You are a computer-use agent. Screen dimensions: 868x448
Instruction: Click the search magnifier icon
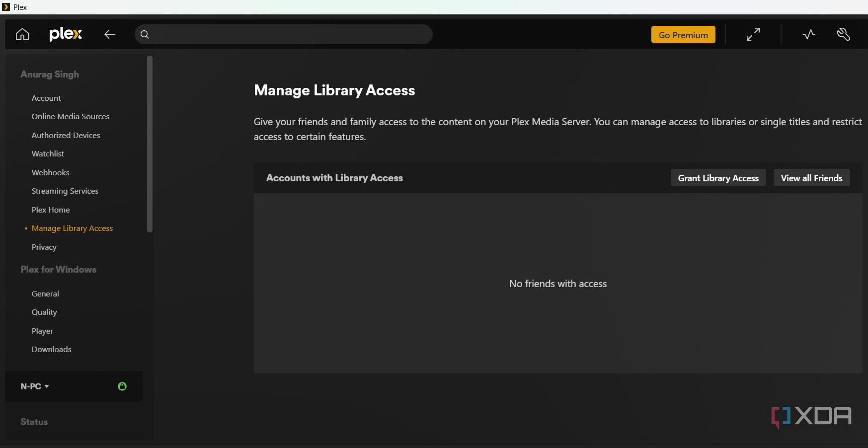(x=145, y=34)
